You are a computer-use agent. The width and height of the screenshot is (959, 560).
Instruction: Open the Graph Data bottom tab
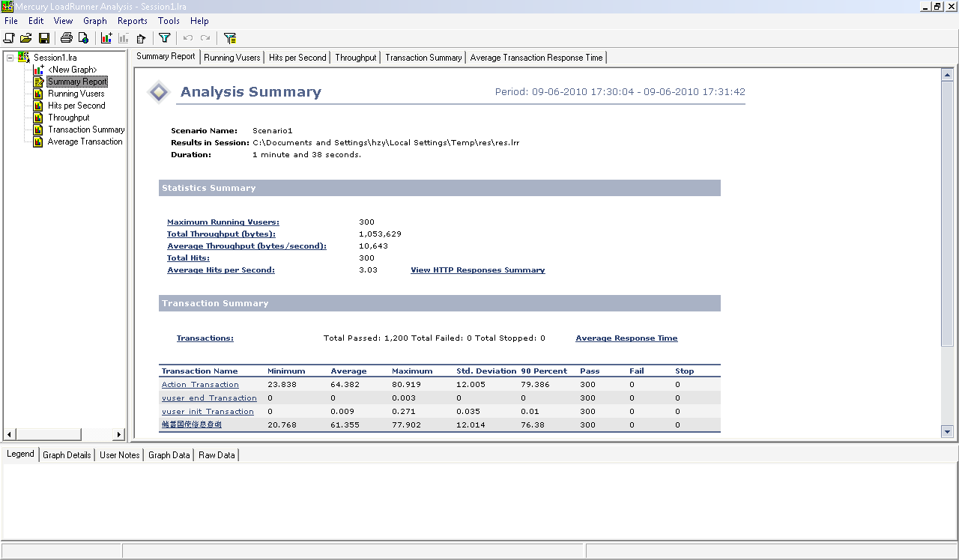point(169,455)
